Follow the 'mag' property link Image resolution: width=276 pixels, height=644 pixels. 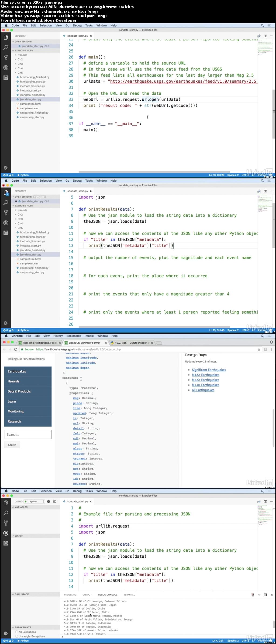tap(76, 398)
